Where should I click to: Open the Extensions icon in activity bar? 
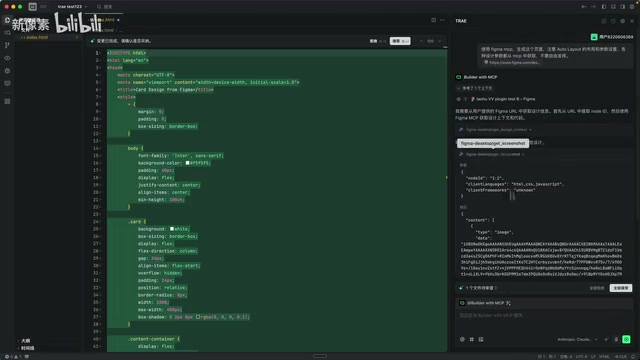point(7,101)
